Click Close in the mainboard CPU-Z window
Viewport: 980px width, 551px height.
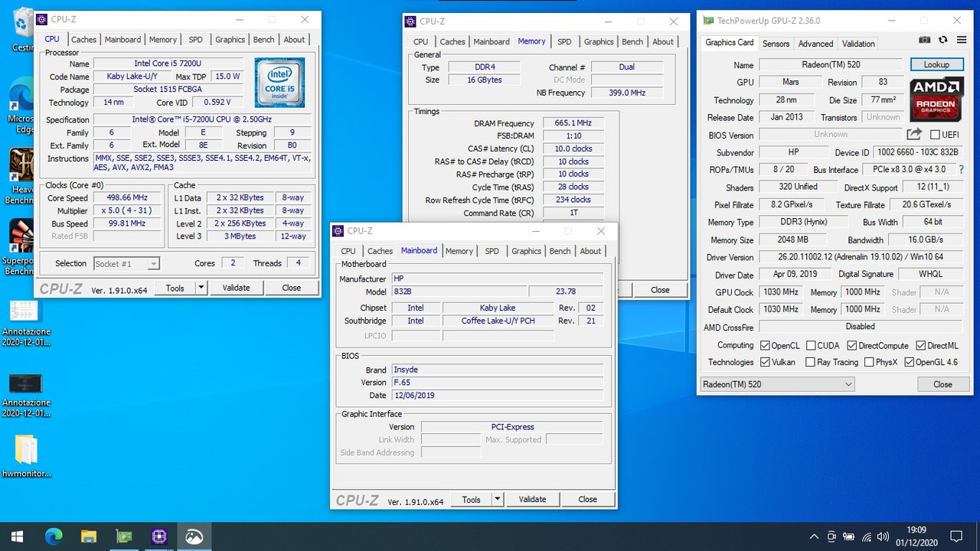(x=588, y=499)
